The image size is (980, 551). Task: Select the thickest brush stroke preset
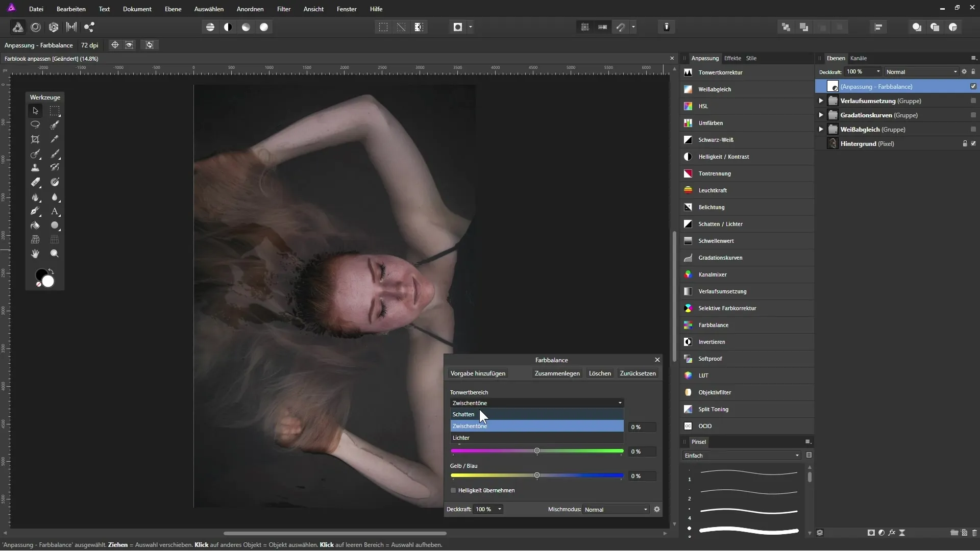749,531
